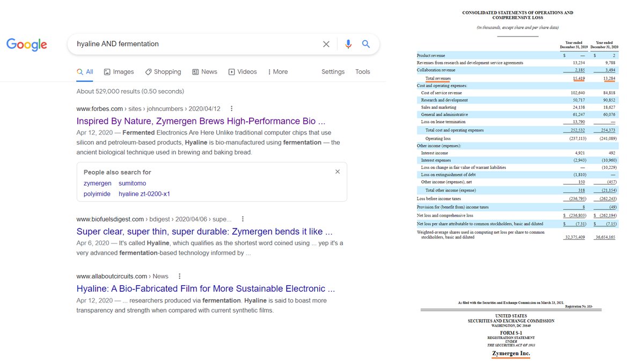Close the People also search for box
The width and height of the screenshot is (644, 362).
pyautogui.click(x=338, y=172)
